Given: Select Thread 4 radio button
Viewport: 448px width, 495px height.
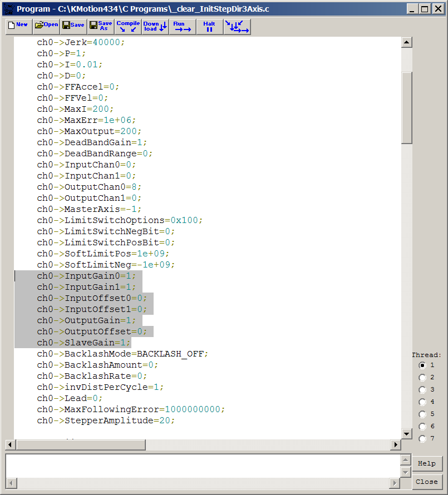Looking at the screenshot, I should pyautogui.click(x=422, y=402).
